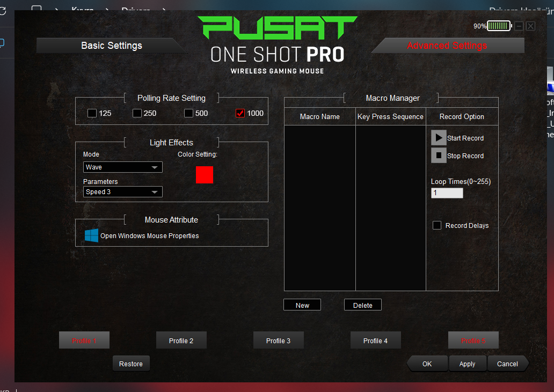
Task: Set polling rate to 500
Action: tap(188, 113)
